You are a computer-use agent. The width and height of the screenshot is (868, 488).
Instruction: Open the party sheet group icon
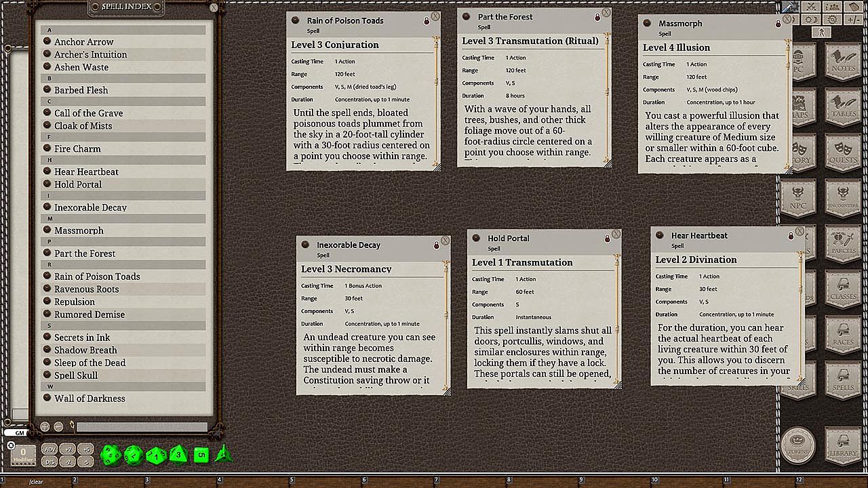click(833, 7)
